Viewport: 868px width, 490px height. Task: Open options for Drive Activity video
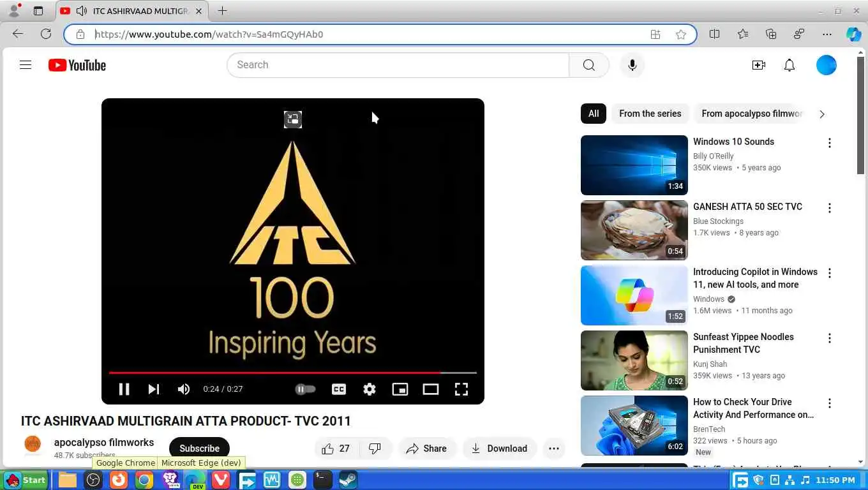point(830,403)
